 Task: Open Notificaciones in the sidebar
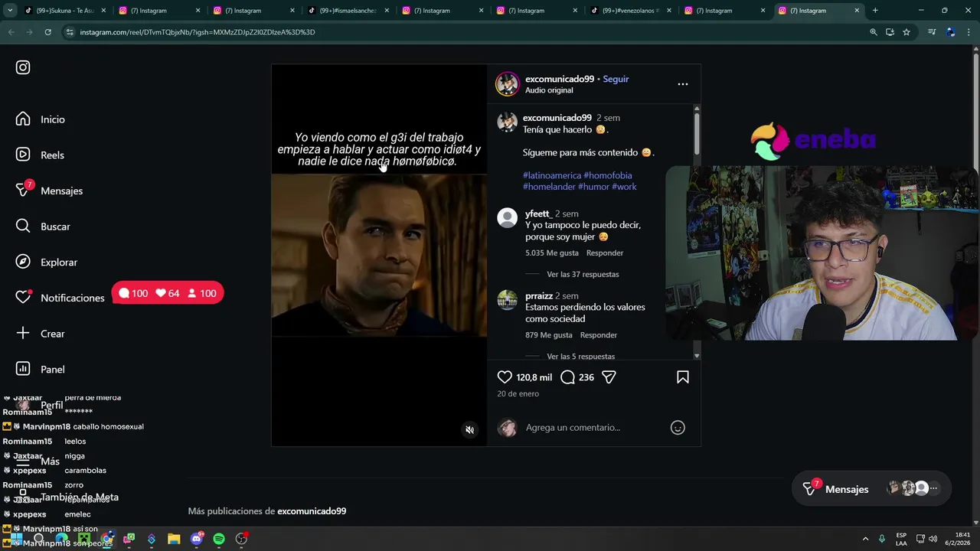[x=60, y=298]
